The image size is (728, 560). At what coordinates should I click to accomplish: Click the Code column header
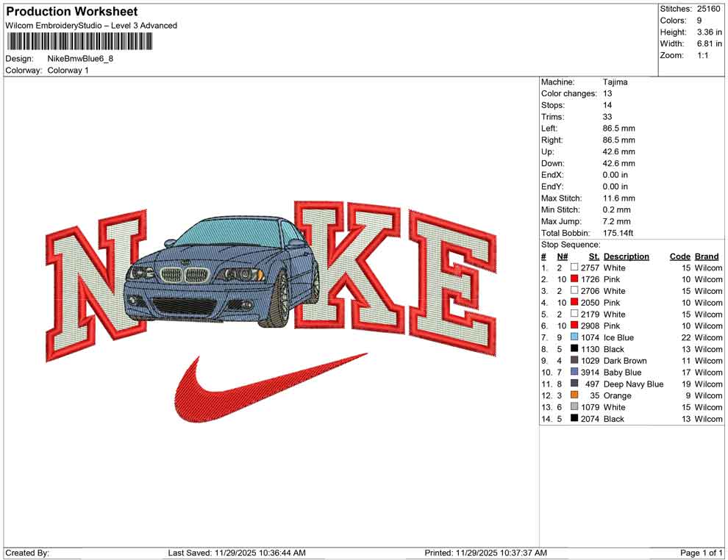click(x=679, y=256)
